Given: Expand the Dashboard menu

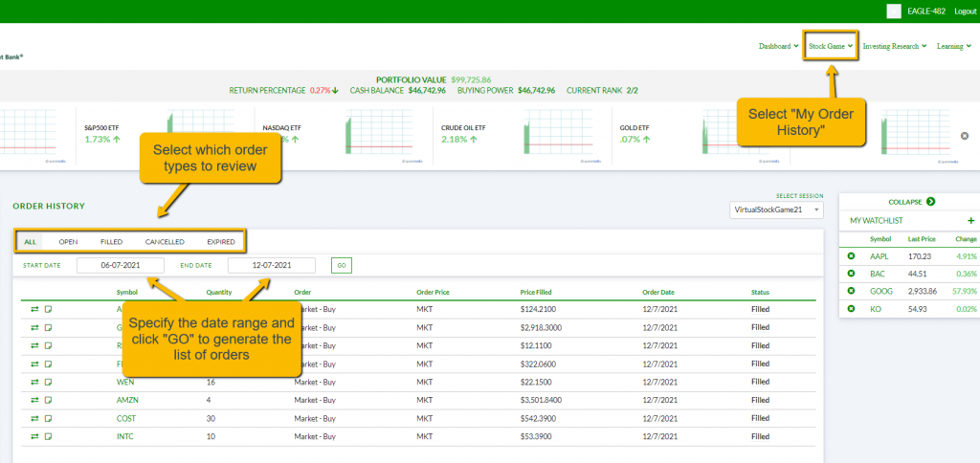Looking at the screenshot, I should pos(778,46).
